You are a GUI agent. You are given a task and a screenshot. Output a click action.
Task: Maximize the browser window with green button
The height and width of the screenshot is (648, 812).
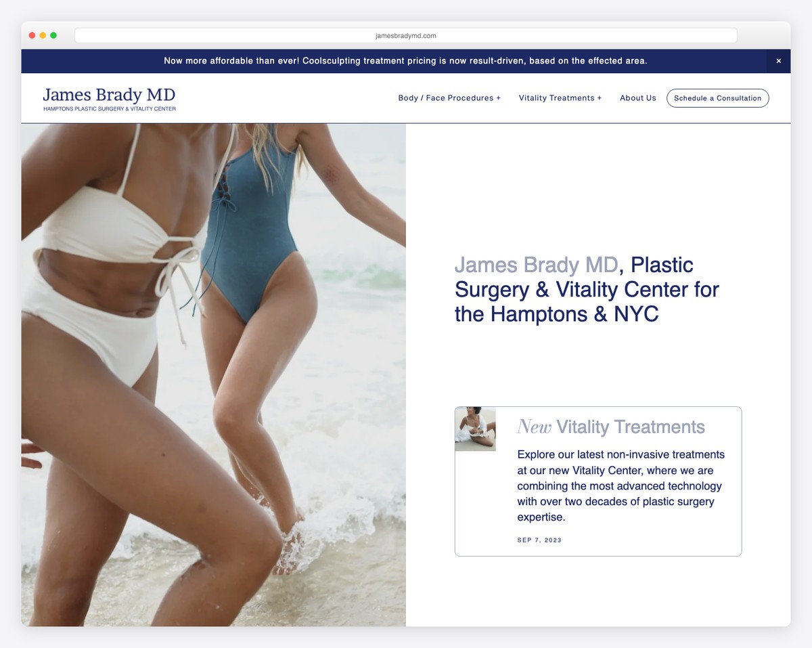tap(53, 35)
